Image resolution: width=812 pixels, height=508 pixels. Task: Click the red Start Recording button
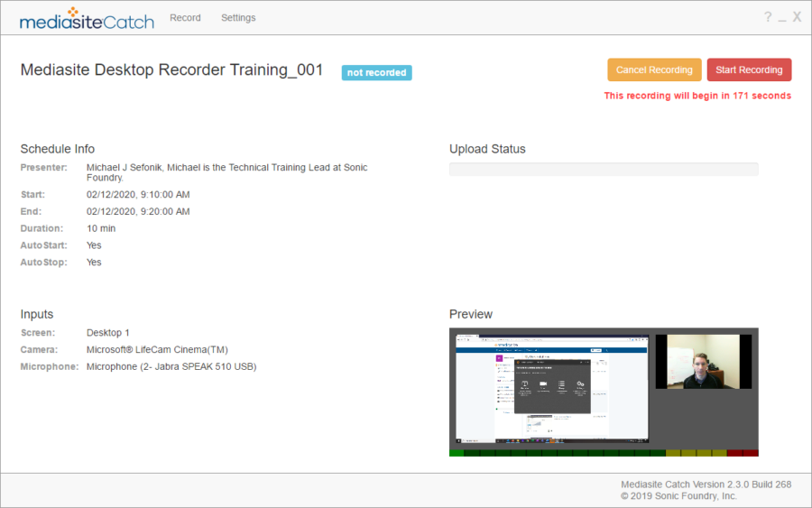click(x=749, y=69)
